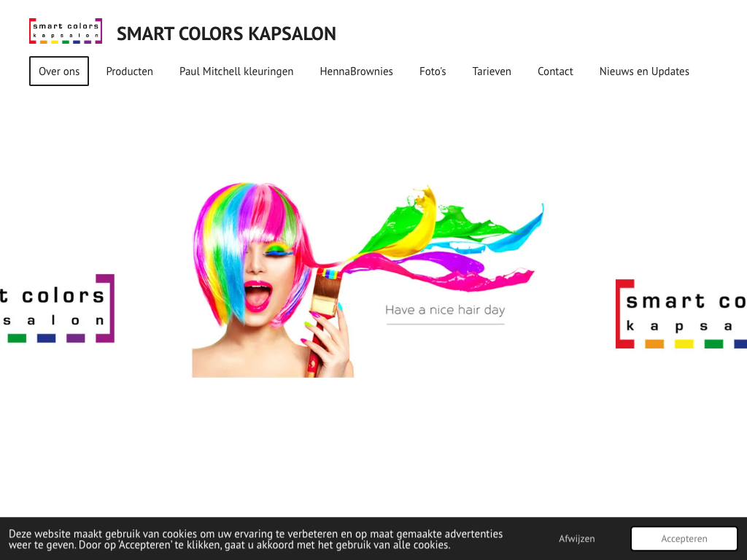Screen dimensions: 747x560
Task: Click the orange square in right logo
Action: (x=654, y=344)
